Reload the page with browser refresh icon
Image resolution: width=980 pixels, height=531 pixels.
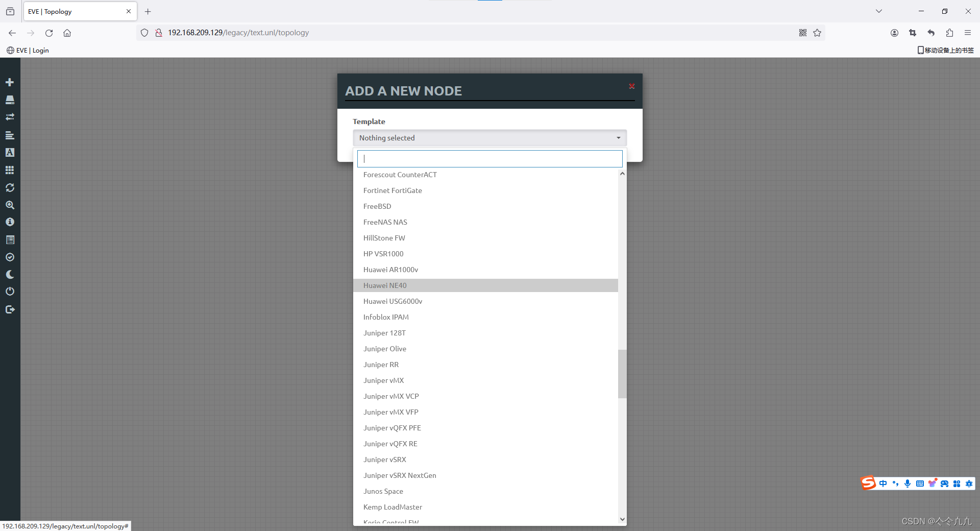(49, 33)
